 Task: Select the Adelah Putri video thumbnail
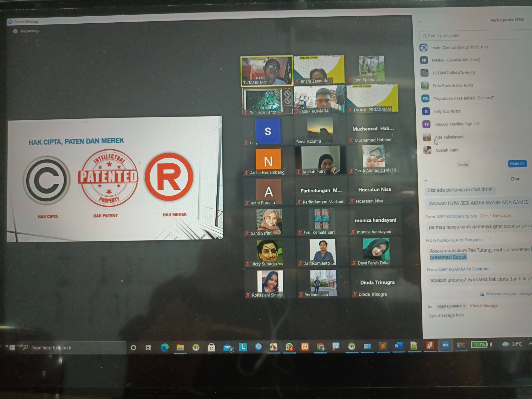click(321, 160)
